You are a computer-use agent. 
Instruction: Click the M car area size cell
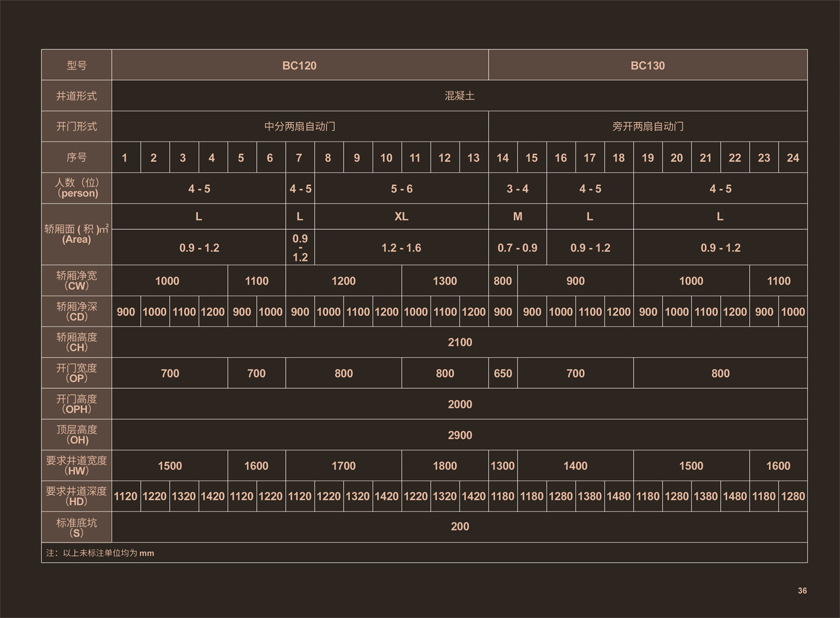(x=517, y=217)
